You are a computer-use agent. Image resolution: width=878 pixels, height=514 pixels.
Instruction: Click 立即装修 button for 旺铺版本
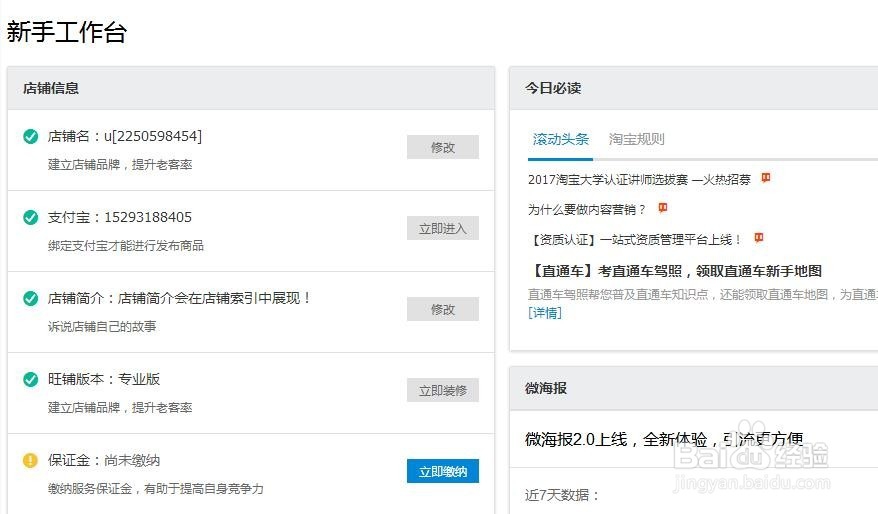tap(443, 390)
